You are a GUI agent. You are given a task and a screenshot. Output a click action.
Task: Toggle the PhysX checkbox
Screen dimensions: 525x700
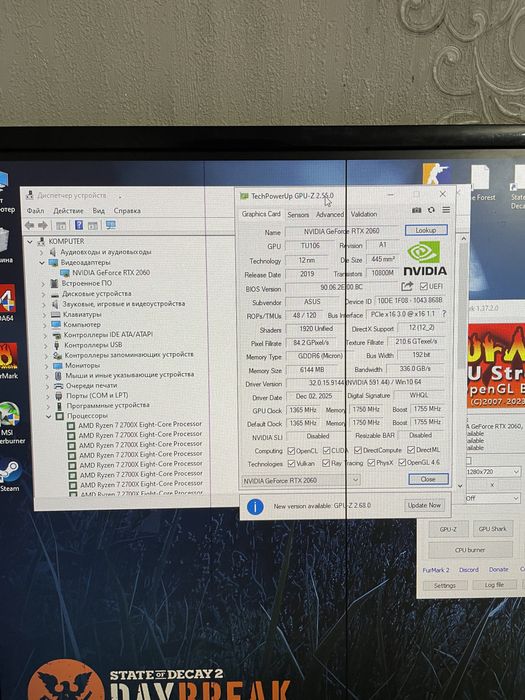[371, 463]
